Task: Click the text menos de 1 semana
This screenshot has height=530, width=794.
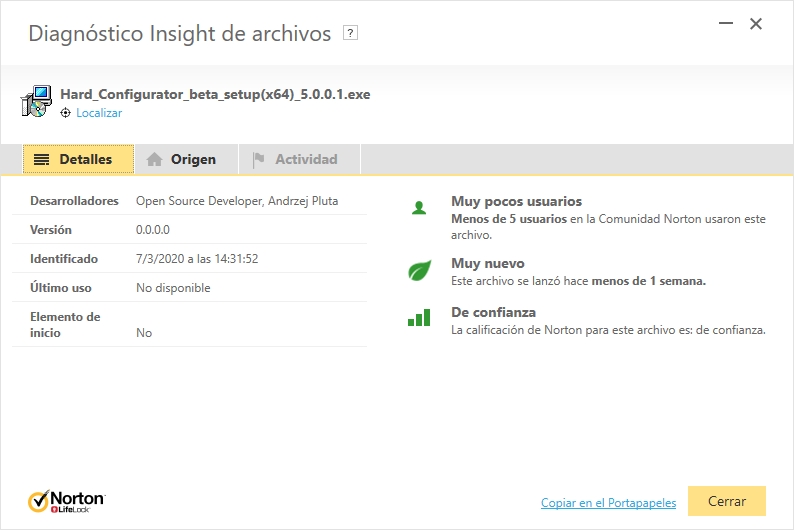Action: 649,281
